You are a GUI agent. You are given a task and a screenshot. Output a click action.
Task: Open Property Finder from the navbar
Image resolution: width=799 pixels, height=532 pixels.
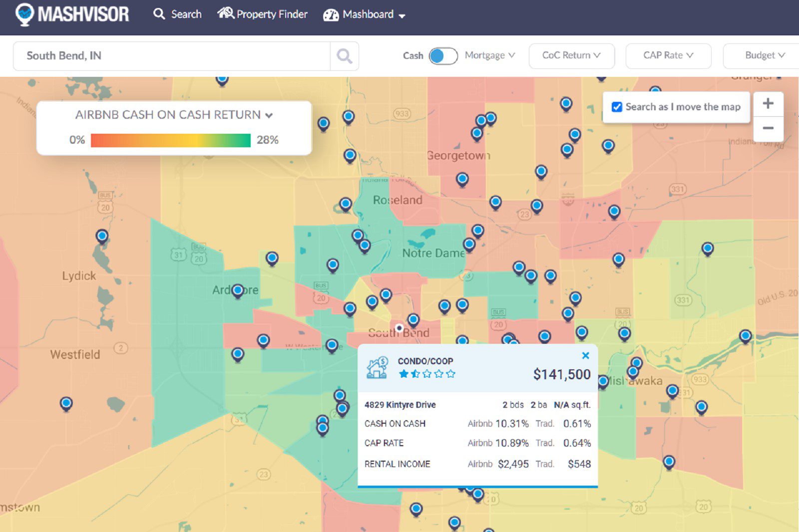click(263, 14)
